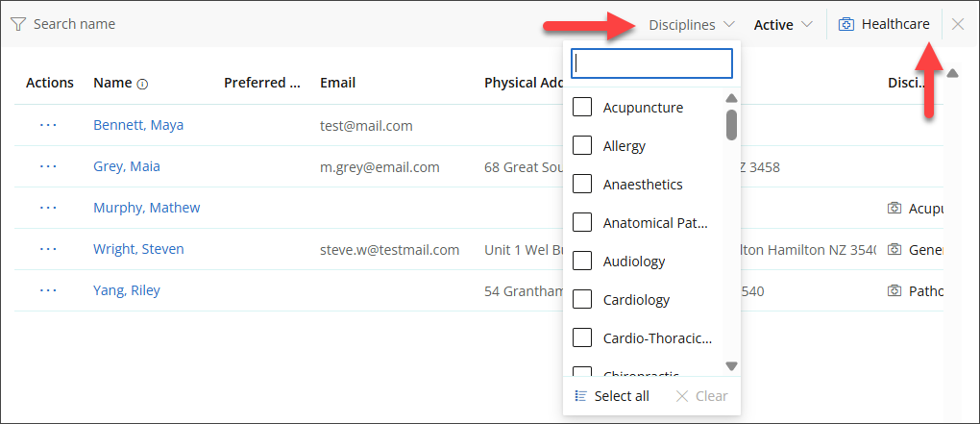Click the filter funnel icon
This screenshot has width=980, height=424.
(x=18, y=24)
